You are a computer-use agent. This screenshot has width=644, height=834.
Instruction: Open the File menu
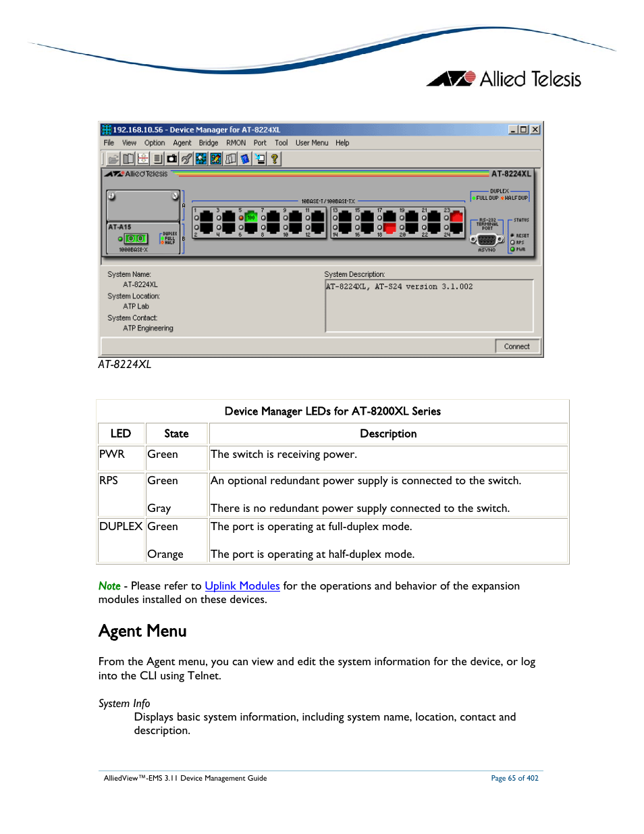coord(109,142)
